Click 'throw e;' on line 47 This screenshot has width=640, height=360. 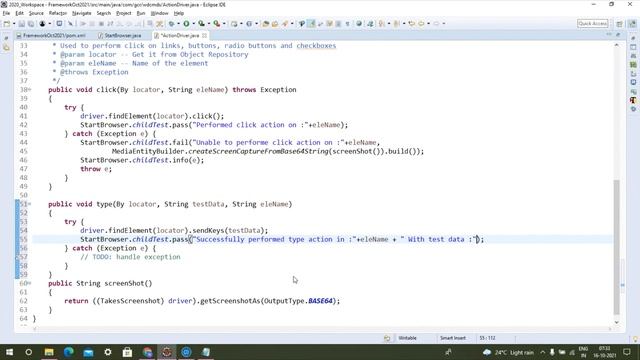(96, 169)
